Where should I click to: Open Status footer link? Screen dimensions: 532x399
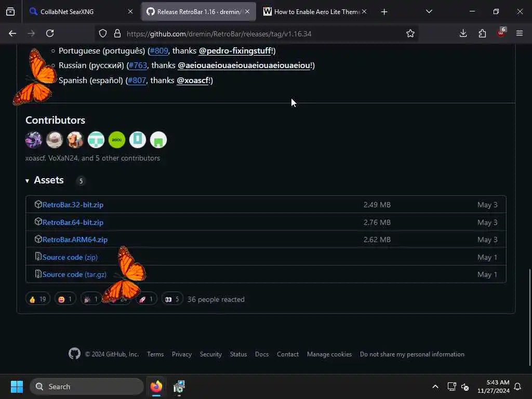238,354
